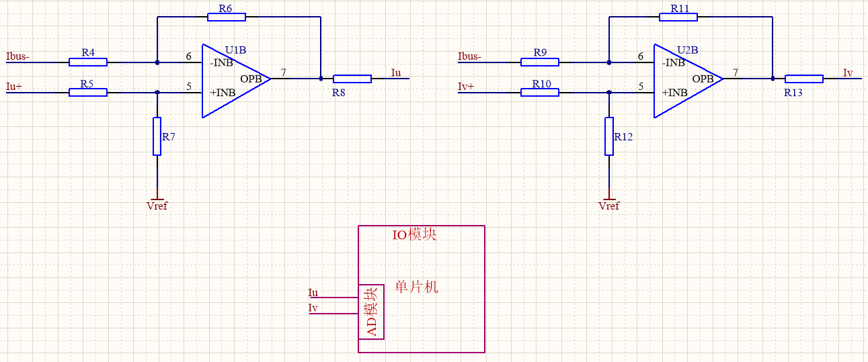The image size is (868, 362).
Task: Select the U2B op-amp symbol
Action: pyautogui.click(x=687, y=81)
